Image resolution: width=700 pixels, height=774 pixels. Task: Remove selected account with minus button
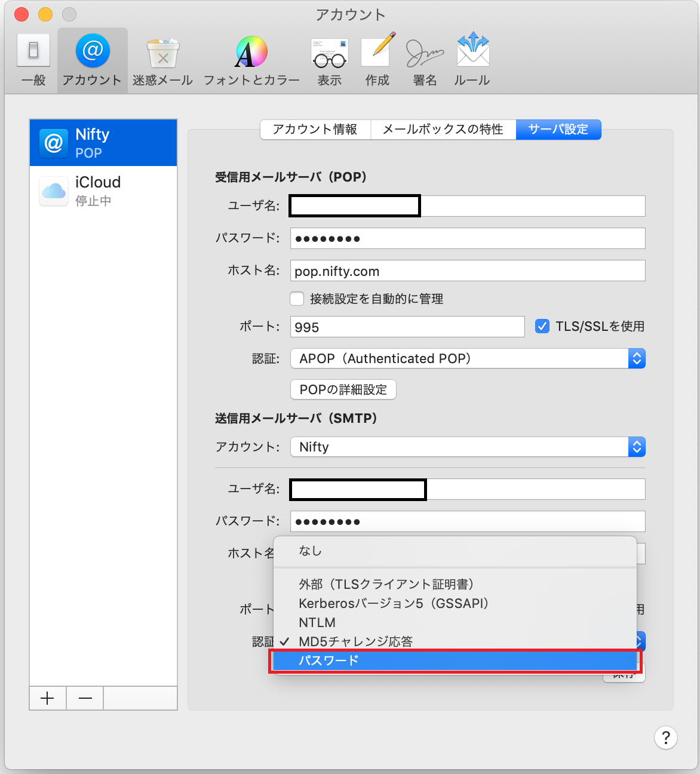(85, 698)
